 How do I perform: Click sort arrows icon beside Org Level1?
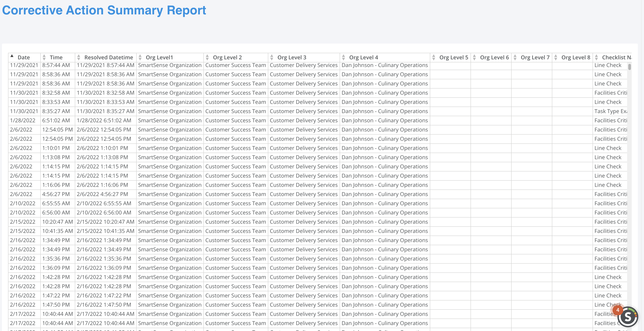click(x=140, y=58)
